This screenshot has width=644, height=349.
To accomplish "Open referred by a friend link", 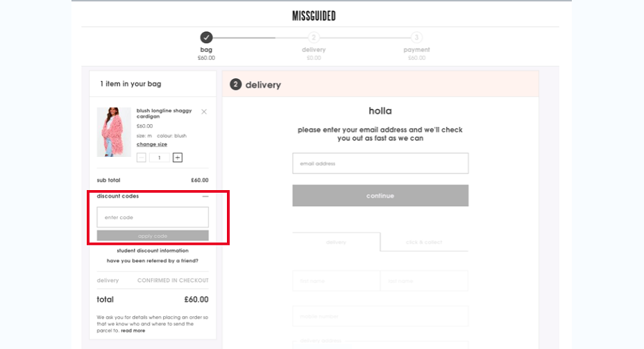I will [x=153, y=261].
